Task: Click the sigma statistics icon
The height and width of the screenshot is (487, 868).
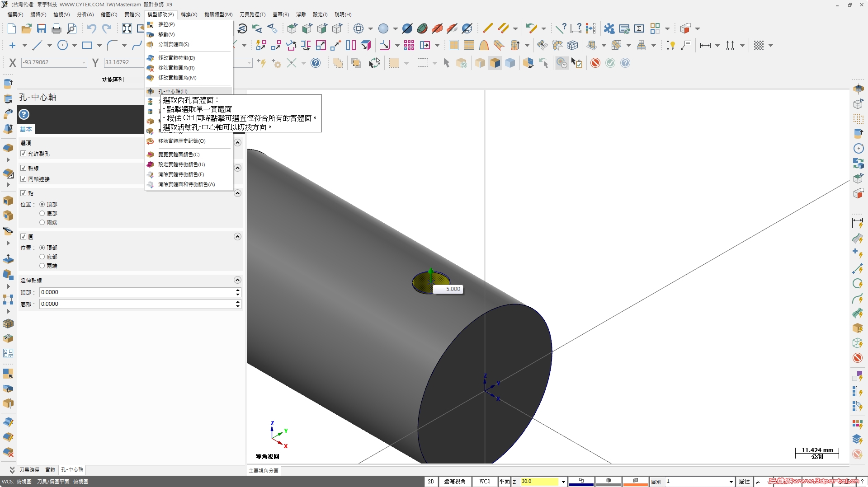Action: point(639,29)
